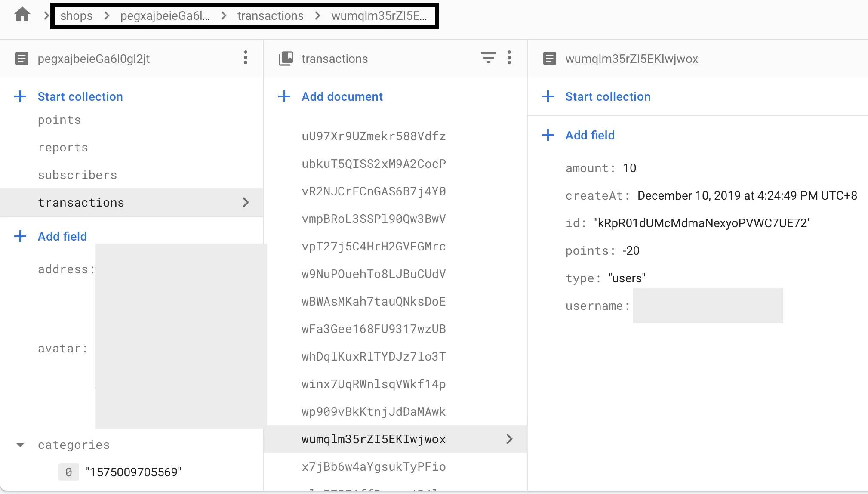
Task: Open the three-dot menu for the pegxajbeieGa6l0gl2jt document
Action: click(x=246, y=58)
